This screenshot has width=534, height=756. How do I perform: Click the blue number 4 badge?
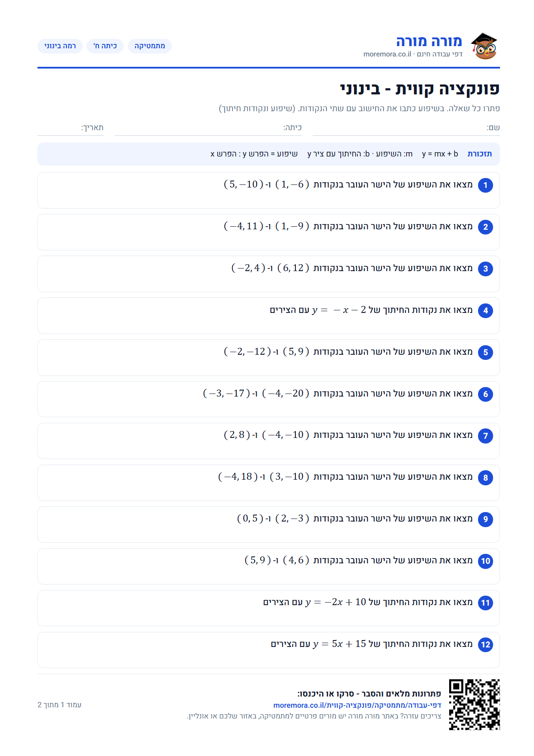485,311
